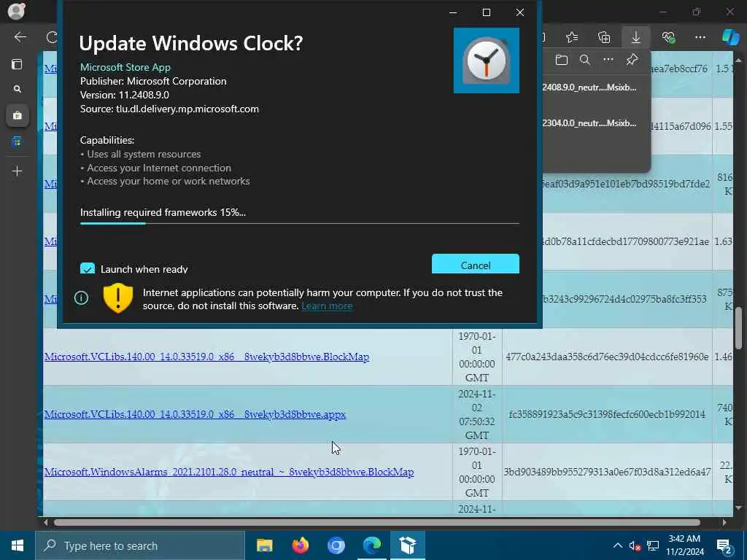Viewport: 747px width, 560px height.
Task: Go back in Edge browser
Action: pos(20,36)
